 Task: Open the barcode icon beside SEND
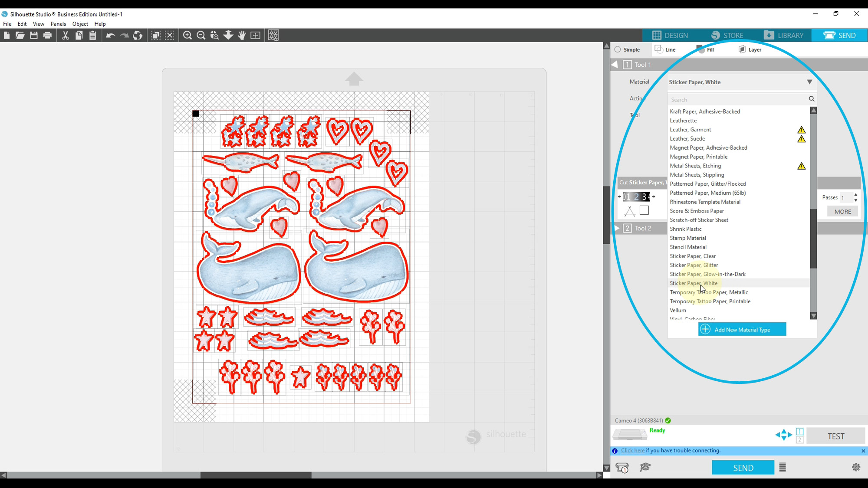[x=783, y=467]
